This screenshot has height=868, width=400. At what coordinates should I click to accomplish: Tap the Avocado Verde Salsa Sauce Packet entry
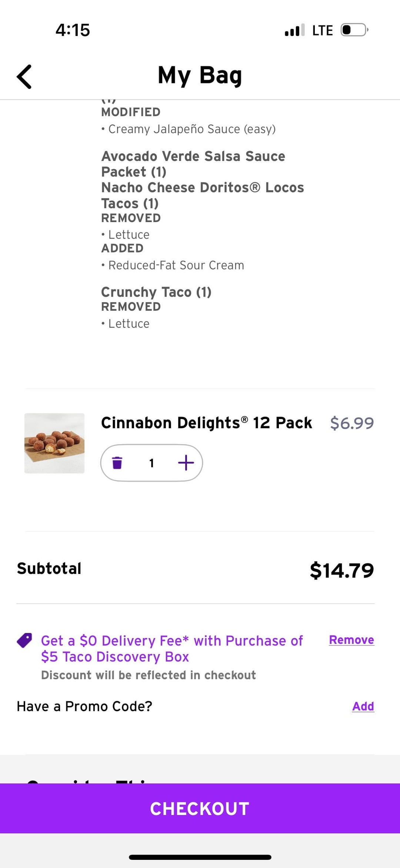pos(193,164)
